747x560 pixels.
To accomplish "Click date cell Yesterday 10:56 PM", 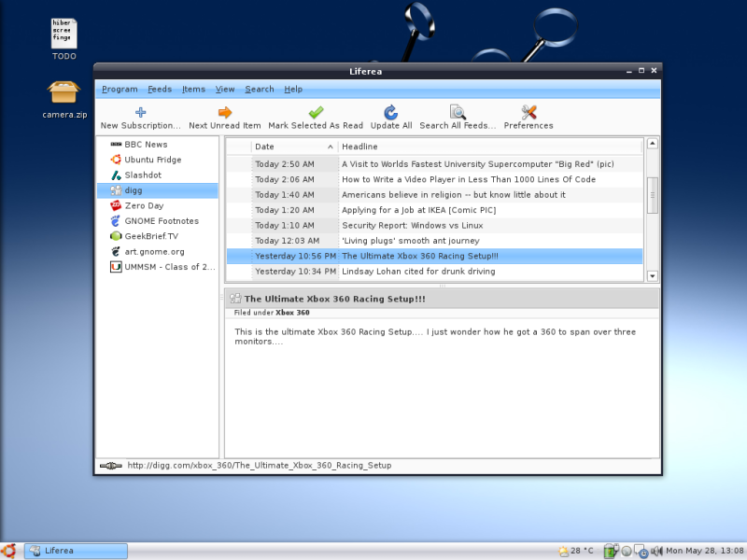I will click(295, 256).
